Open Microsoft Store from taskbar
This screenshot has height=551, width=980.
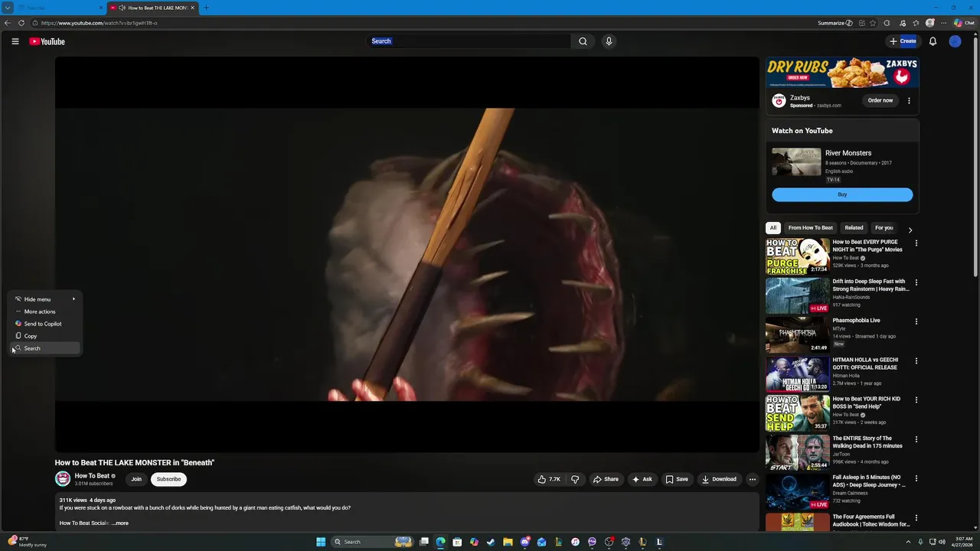click(457, 542)
